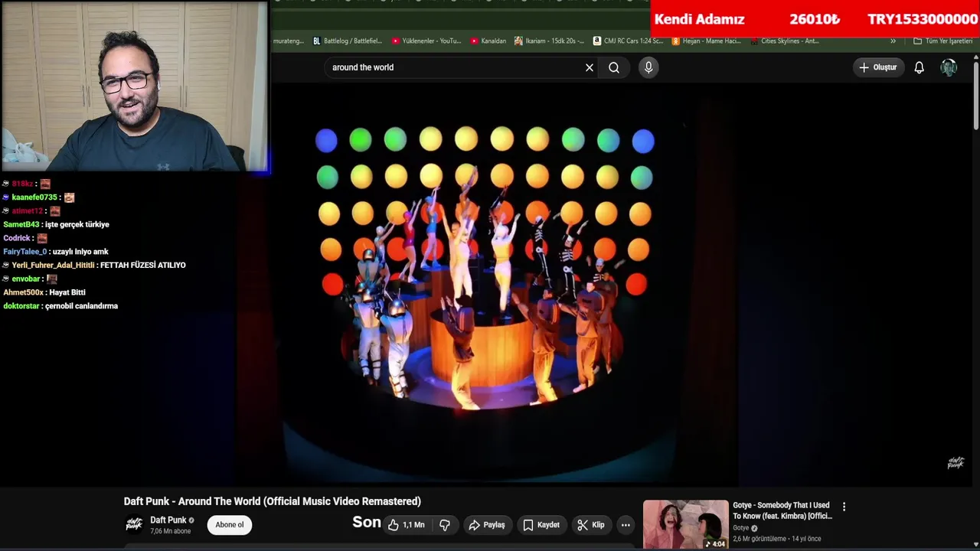Open the Daft Punk channel name
Screen dimensions: 980x551
pyautogui.click(x=168, y=520)
